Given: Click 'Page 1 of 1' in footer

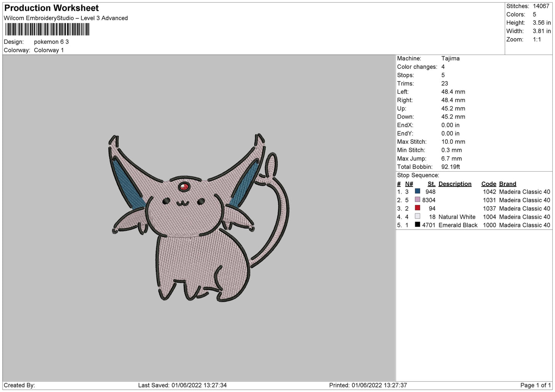Looking at the screenshot, I should 535,385.
